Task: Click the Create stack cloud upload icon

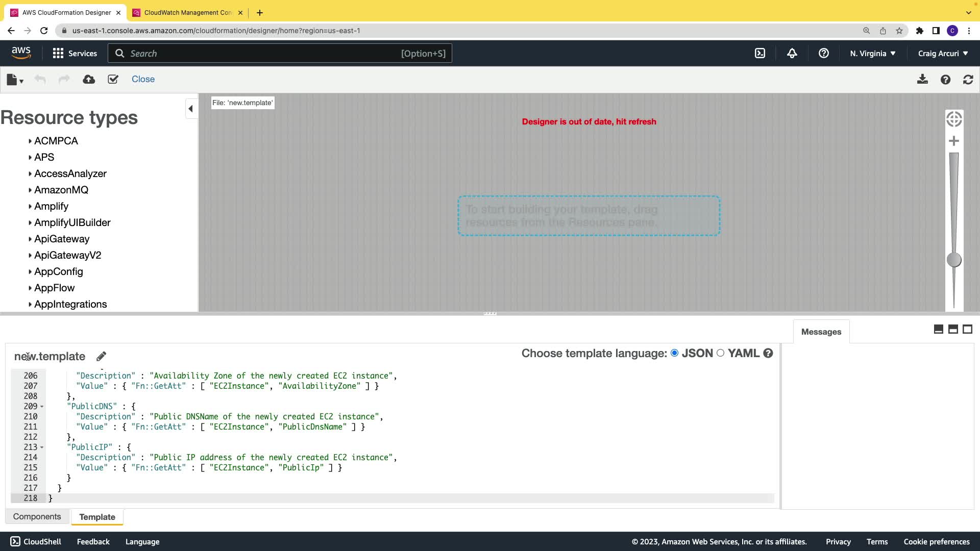Action: tap(89, 79)
